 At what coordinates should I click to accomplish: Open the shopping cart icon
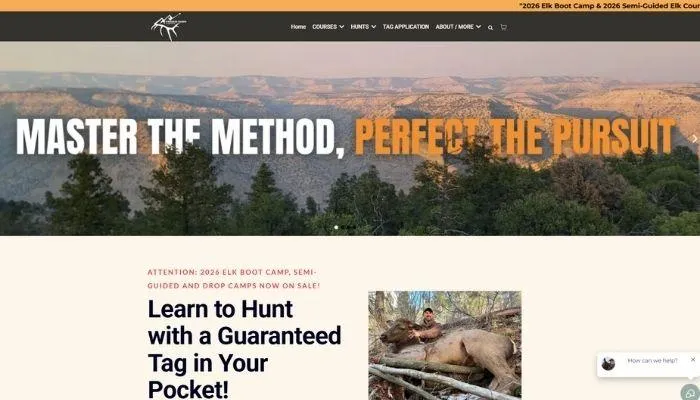point(504,27)
